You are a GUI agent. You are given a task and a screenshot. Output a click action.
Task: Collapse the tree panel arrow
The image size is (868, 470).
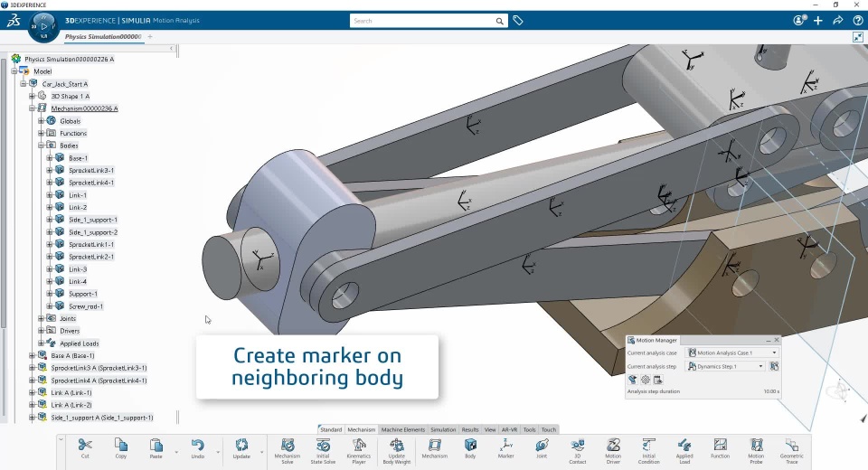tap(171, 49)
